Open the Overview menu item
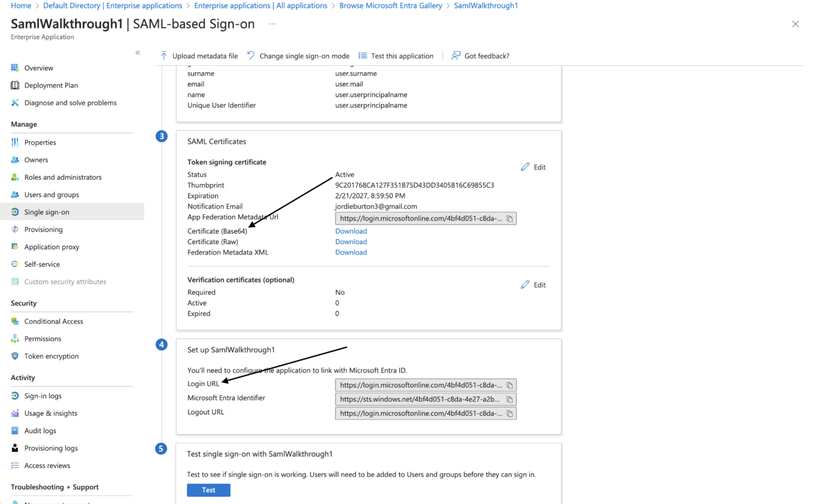 click(x=39, y=68)
